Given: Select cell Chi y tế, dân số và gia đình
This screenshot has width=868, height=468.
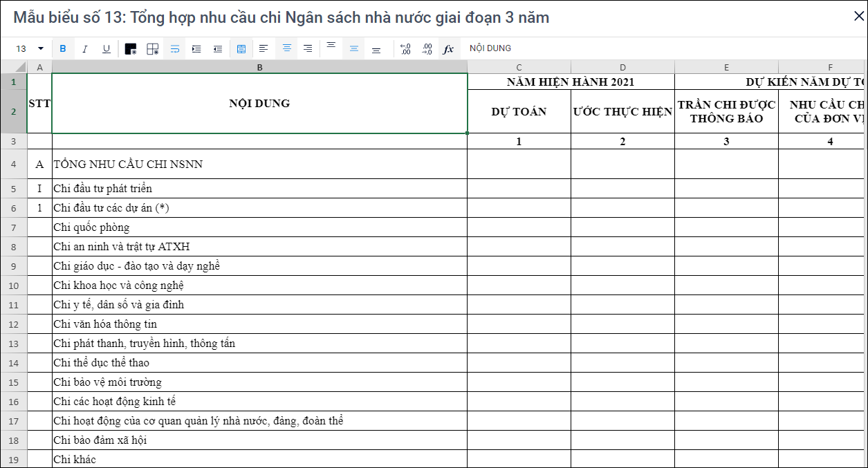Looking at the screenshot, I should (x=259, y=305).
